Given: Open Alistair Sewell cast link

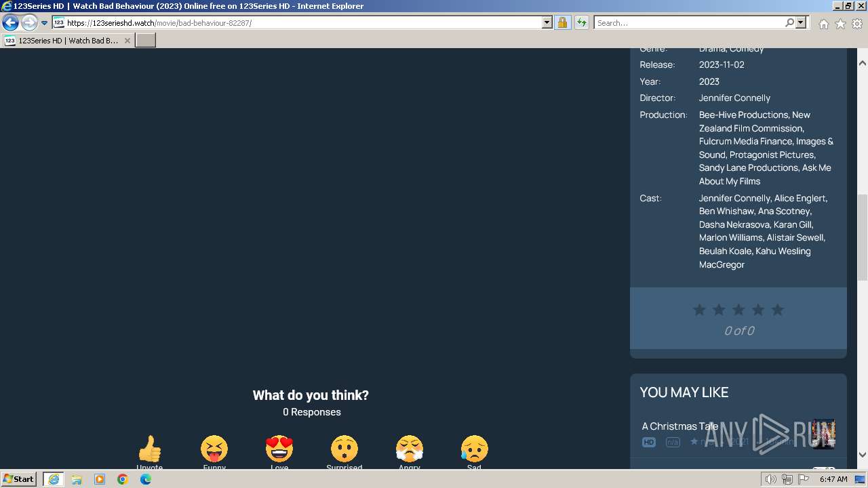Looking at the screenshot, I should pos(795,237).
